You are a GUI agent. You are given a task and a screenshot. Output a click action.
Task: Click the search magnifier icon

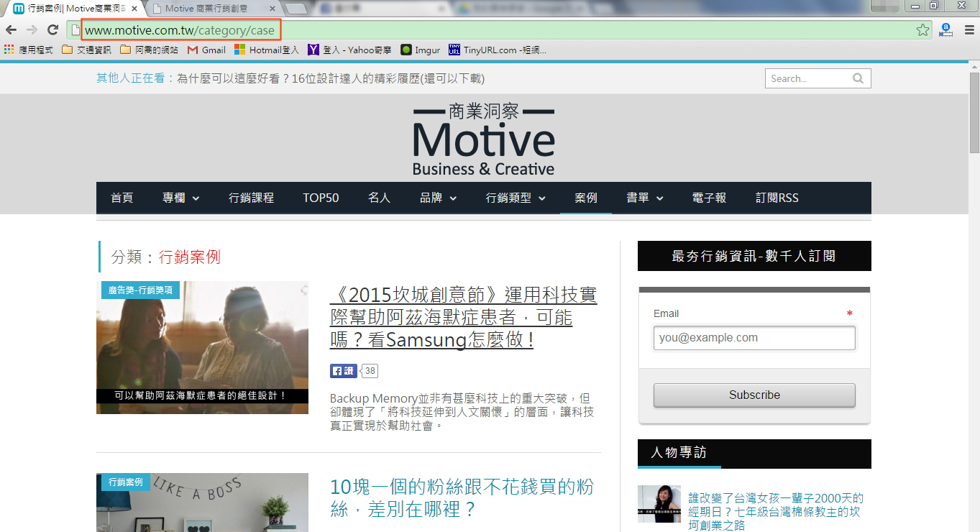coord(858,78)
